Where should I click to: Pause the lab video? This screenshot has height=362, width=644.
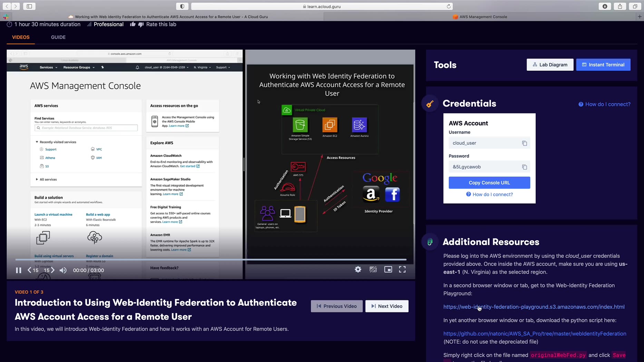[x=19, y=270]
